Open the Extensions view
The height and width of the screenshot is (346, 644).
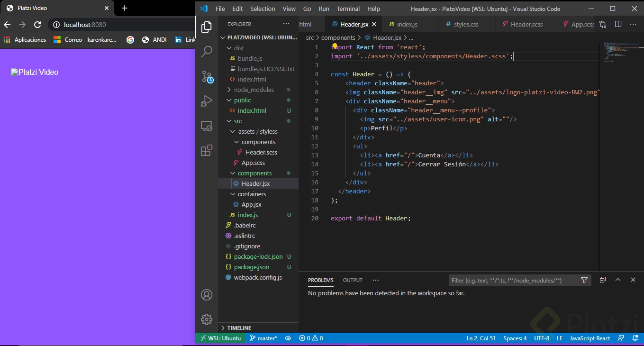point(207,151)
